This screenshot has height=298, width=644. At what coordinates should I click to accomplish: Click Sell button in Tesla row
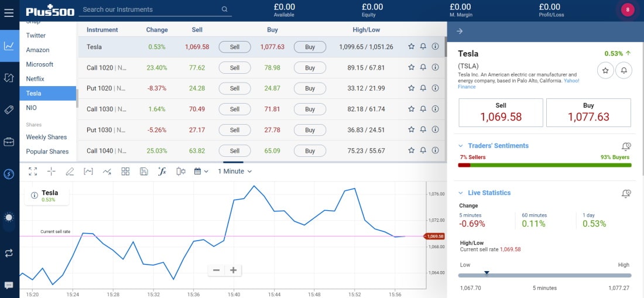[x=235, y=47]
